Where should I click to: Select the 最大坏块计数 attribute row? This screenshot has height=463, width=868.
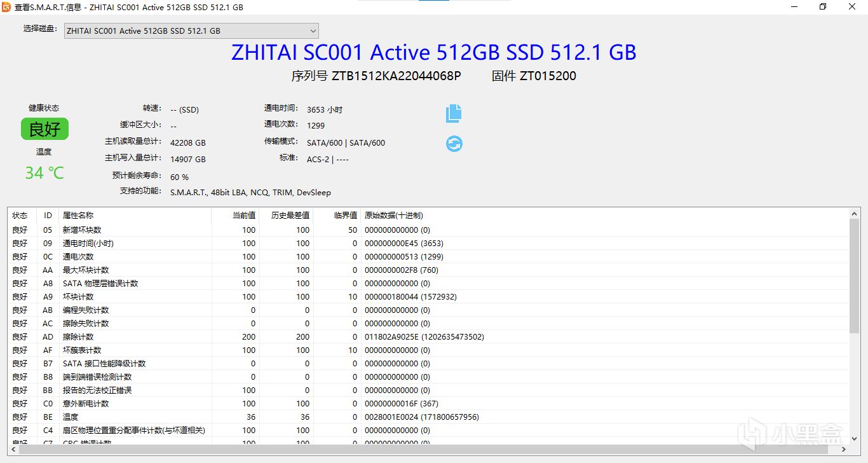pos(429,270)
